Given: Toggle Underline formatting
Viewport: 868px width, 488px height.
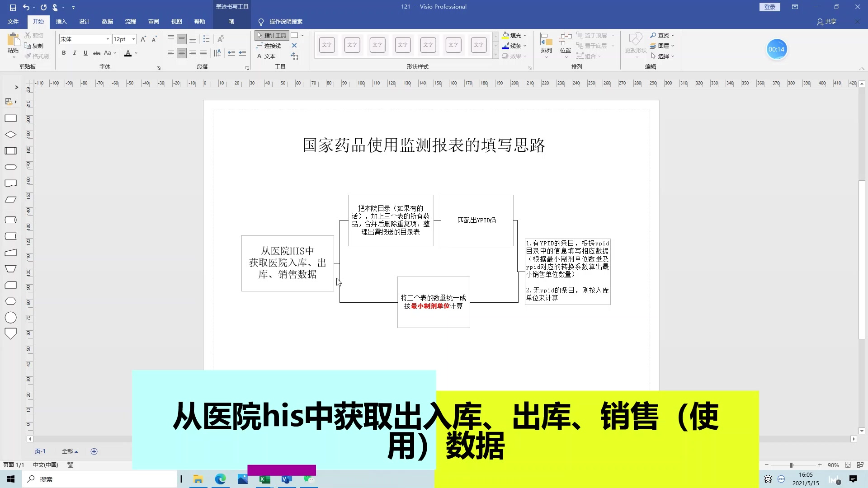Looking at the screenshot, I should 85,53.
